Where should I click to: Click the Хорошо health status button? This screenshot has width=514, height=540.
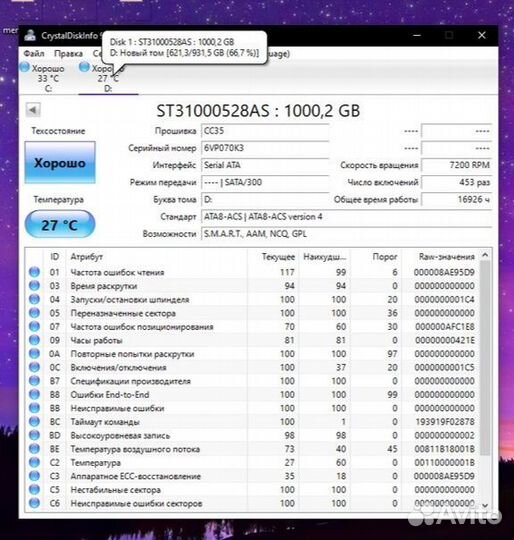[60, 163]
